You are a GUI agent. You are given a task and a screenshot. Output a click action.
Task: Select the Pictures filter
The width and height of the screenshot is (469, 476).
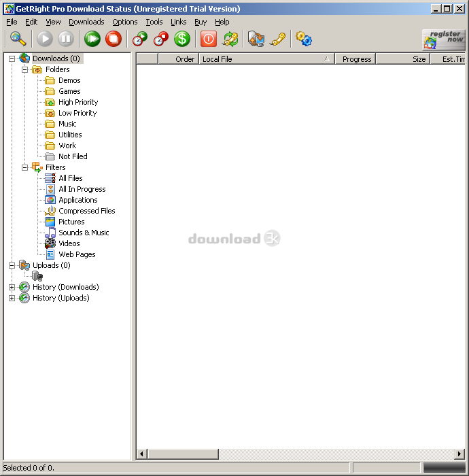tap(71, 222)
